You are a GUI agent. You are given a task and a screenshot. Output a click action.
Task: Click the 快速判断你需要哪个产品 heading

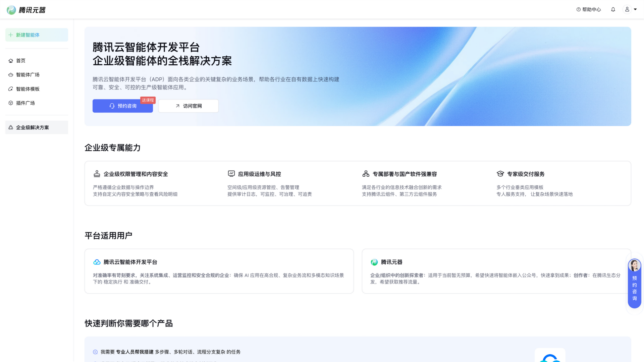[129, 323]
